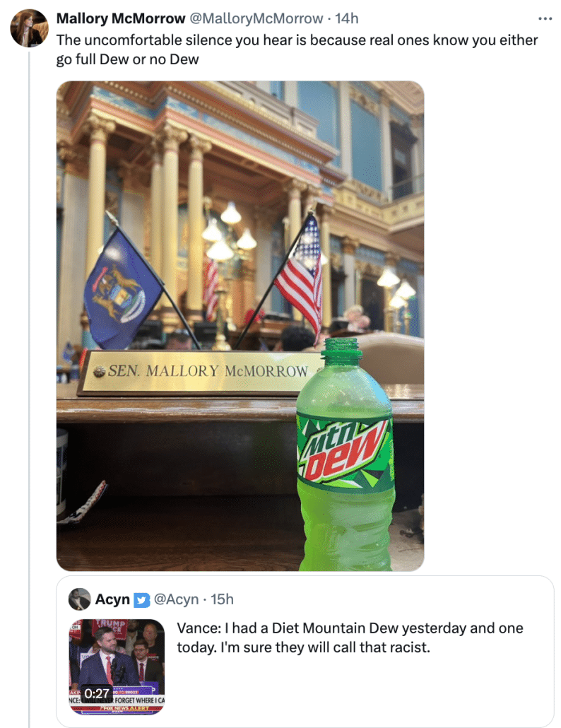Click the 0:27 video duration badge

click(97, 693)
